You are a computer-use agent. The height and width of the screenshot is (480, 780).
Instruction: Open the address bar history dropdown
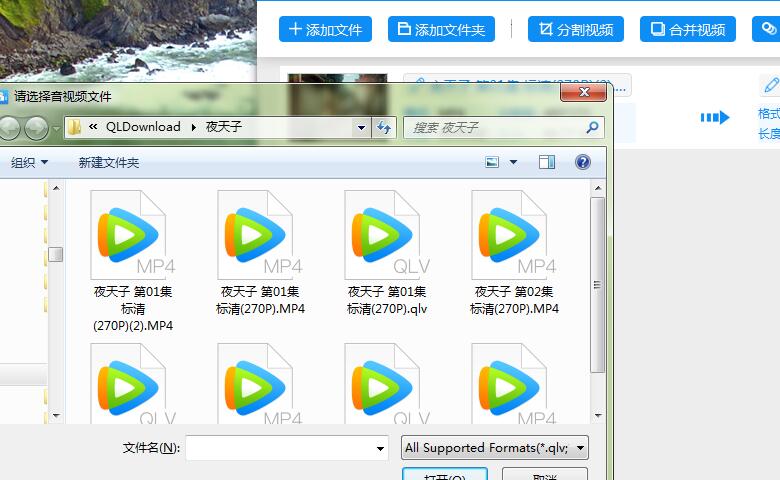(x=362, y=128)
